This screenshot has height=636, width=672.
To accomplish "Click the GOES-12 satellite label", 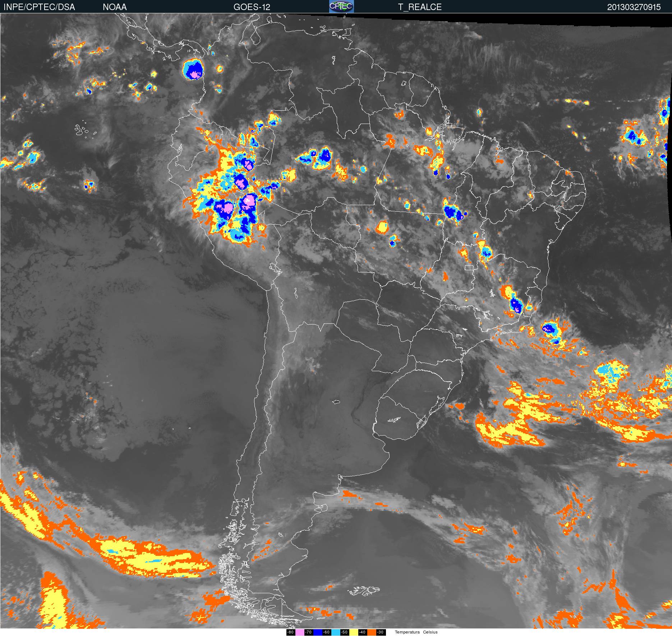I will (x=252, y=7).
